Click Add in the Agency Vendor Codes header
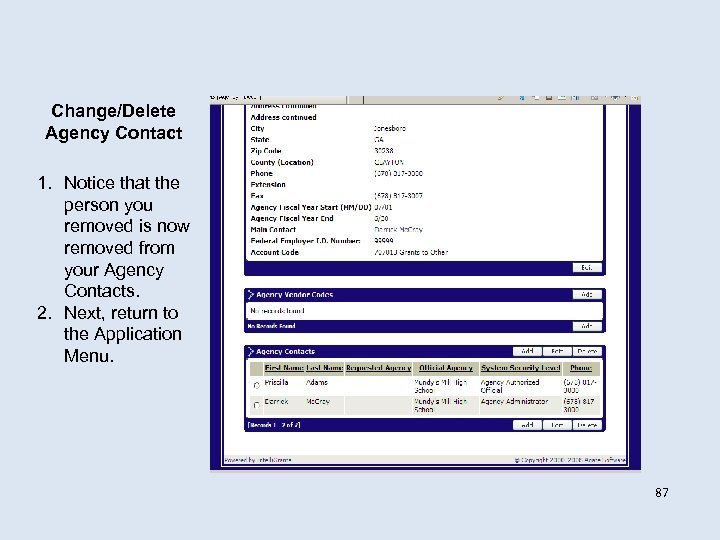This screenshot has width=720, height=540. 587,294
